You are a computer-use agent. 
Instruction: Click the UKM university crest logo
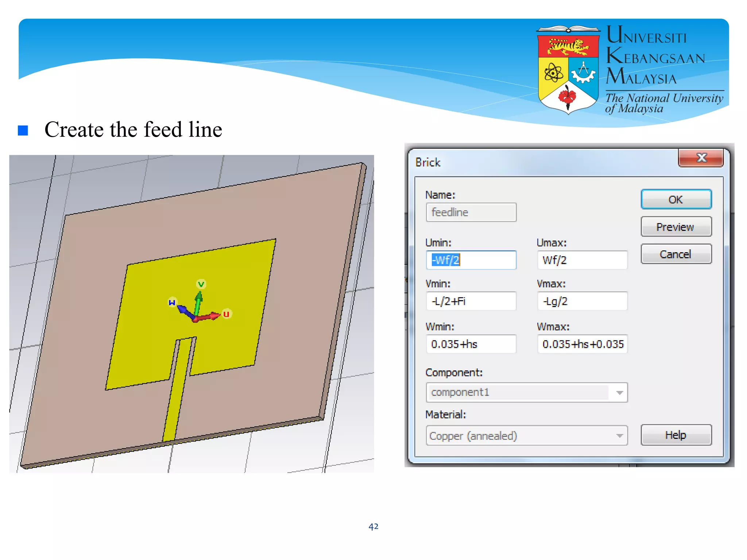(x=568, y=70)
